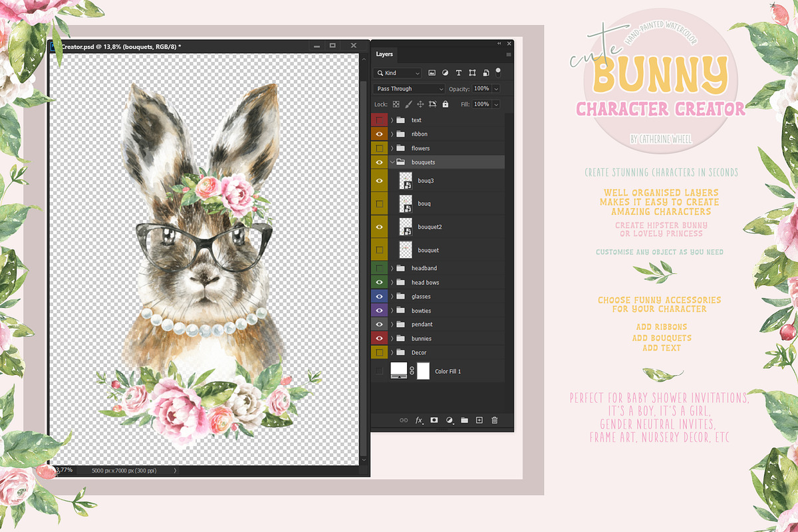Toggle the layer filtering on/off switch
Viewport: 798px width, 532px height.
point(498,71)
